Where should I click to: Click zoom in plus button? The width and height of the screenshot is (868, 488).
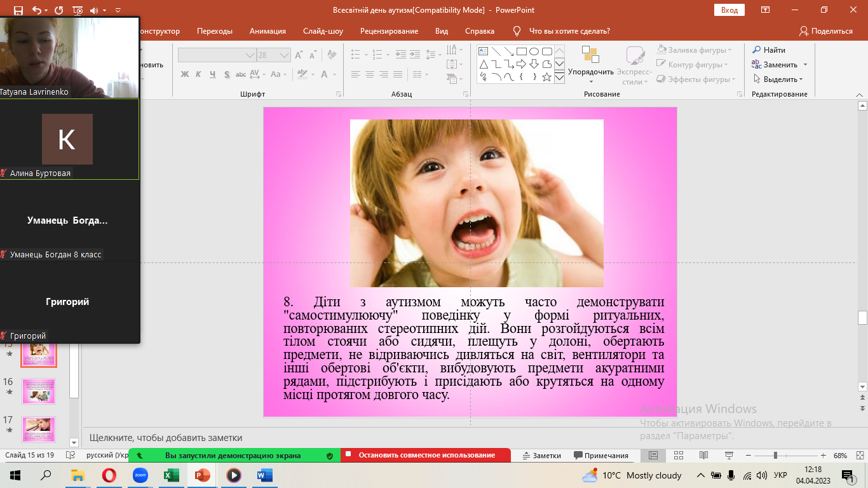823,456
